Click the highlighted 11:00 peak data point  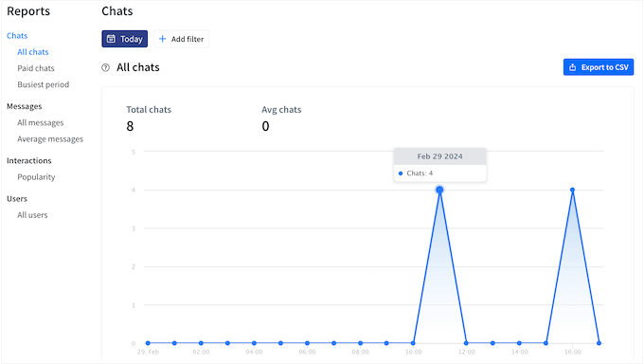pos(439,190)
